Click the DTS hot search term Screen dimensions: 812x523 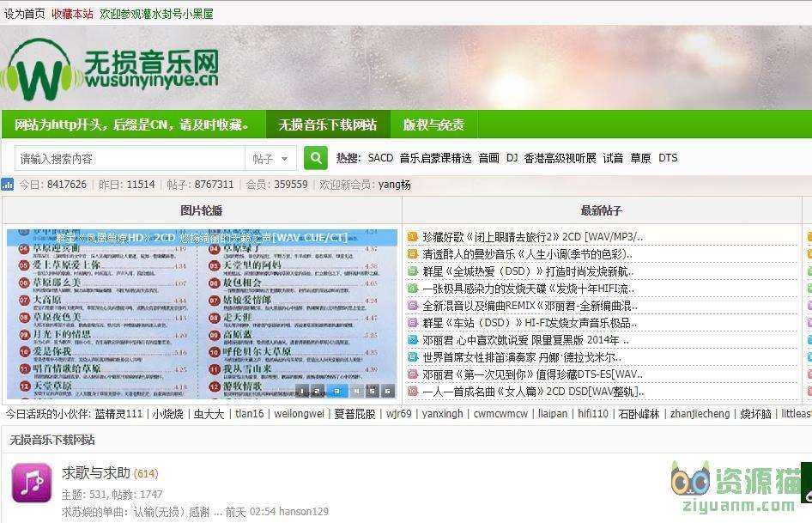pyautogui.click(x=668, y=158)
